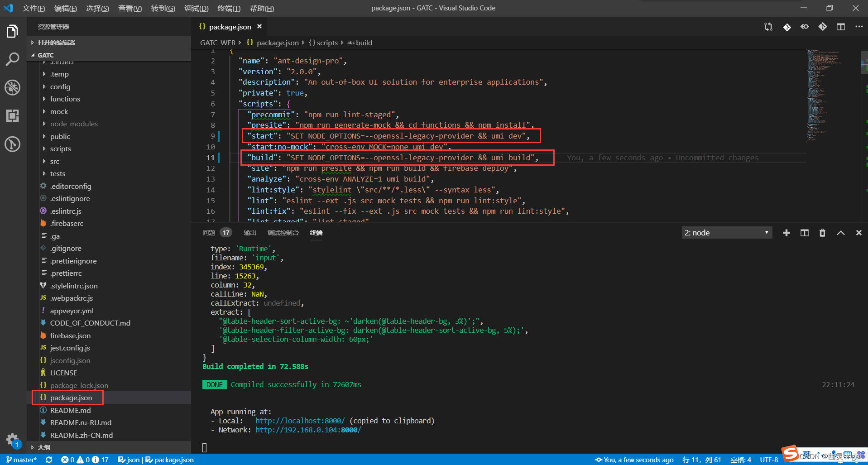Expand the node_modules folder
Screen dimensions: 868x465
[109, 124]
